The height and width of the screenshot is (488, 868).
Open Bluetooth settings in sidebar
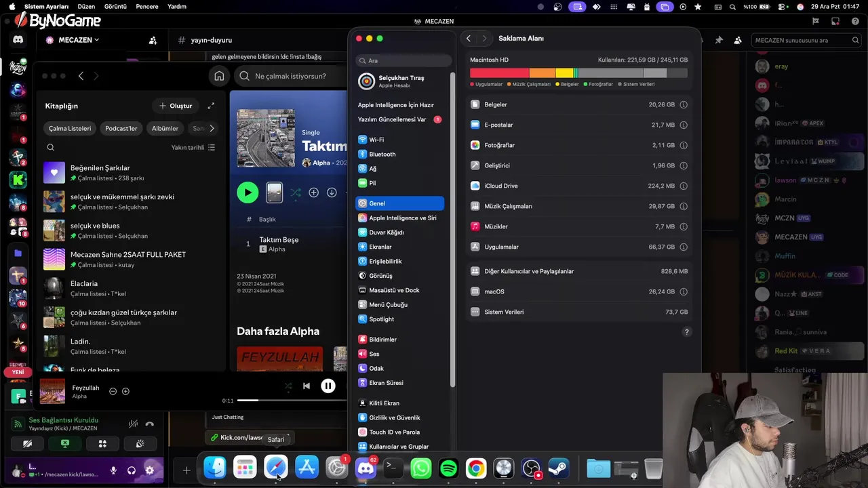(400, 154)
